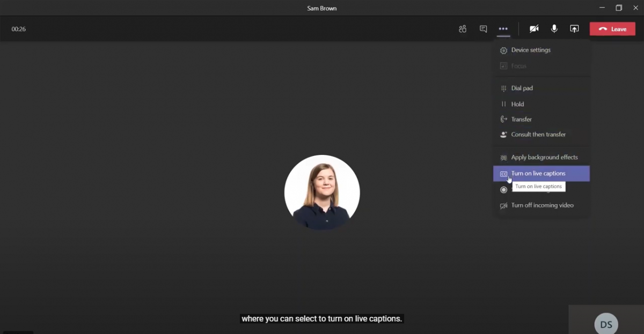This screenshot has width=644, height=334.
Task: Put the call on Hold
Action: (x=517, y=104)
